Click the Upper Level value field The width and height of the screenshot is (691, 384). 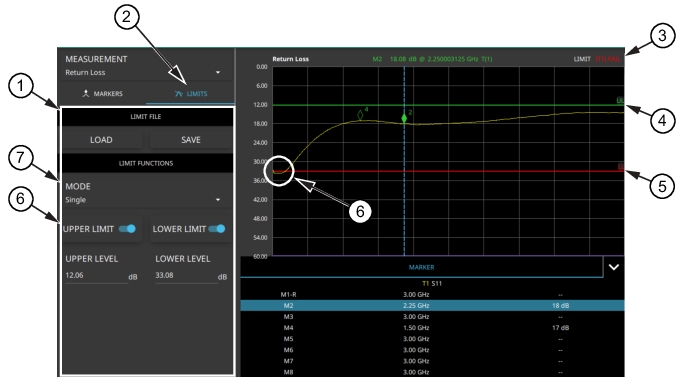click(x=96, y=276)
